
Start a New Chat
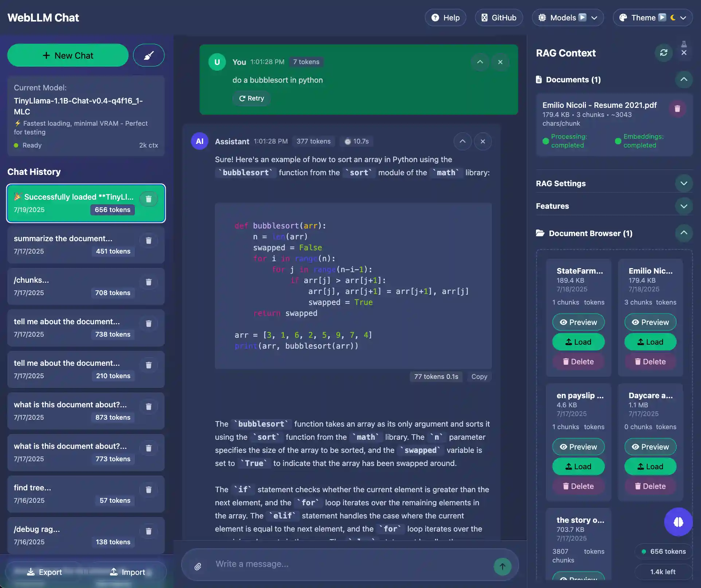tap(68, 55)
